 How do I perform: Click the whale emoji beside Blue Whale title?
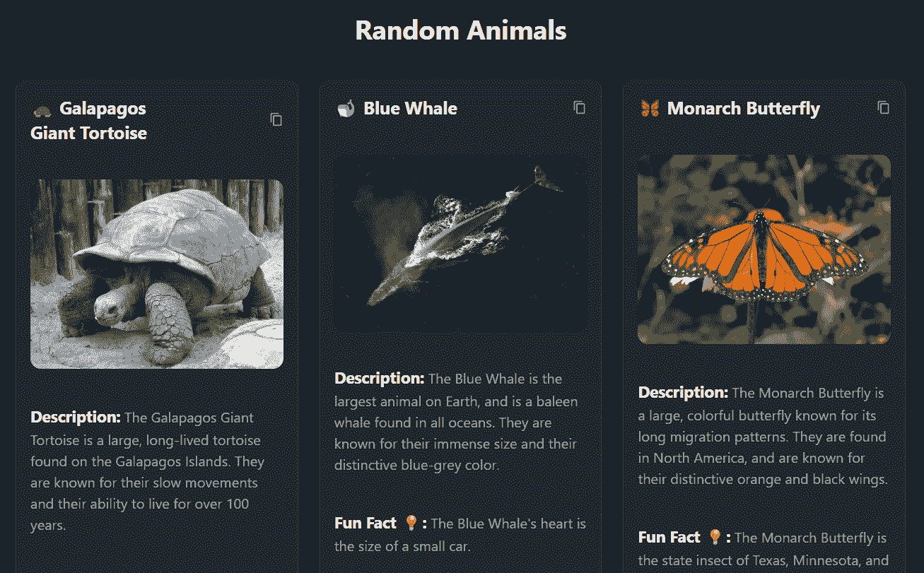point(346,108)
